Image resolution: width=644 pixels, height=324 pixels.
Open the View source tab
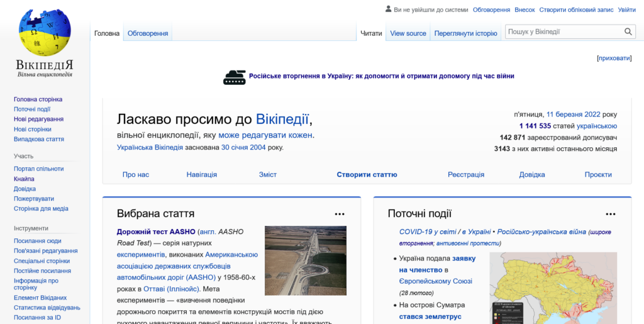tap(408, 33)
